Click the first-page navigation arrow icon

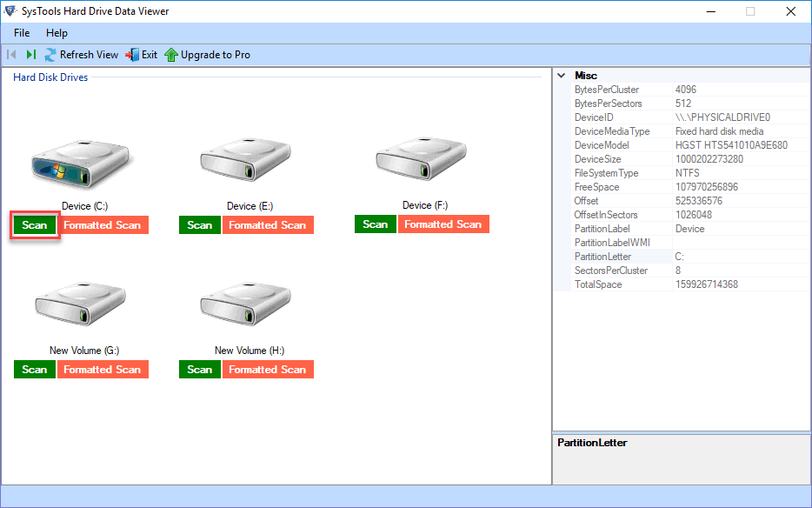pos(12,55)
